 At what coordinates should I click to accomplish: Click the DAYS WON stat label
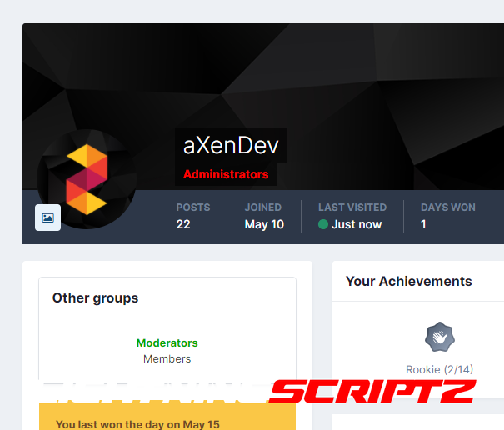tap(448, 207)
